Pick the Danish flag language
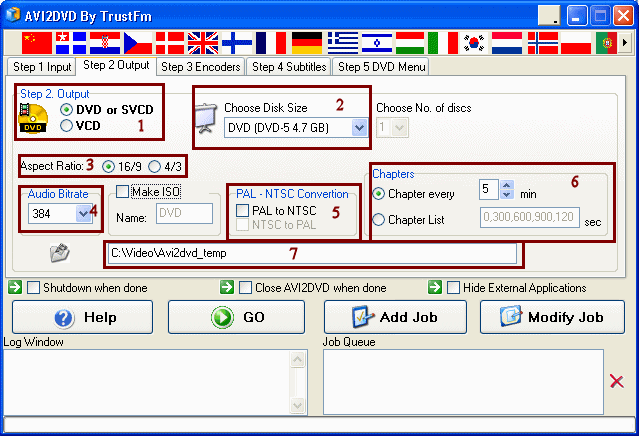639x436 pixels. [170, 43]
